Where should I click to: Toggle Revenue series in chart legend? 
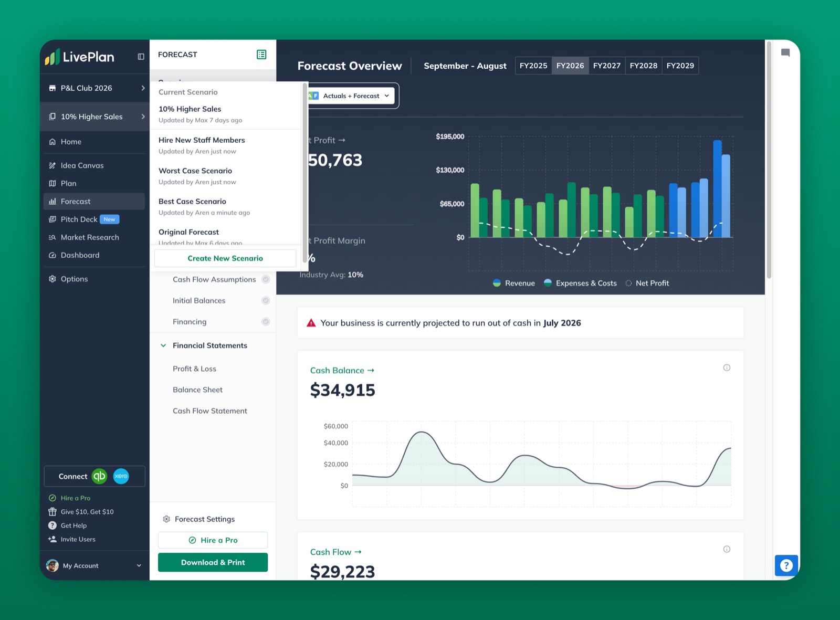click(x=514, y=283)
